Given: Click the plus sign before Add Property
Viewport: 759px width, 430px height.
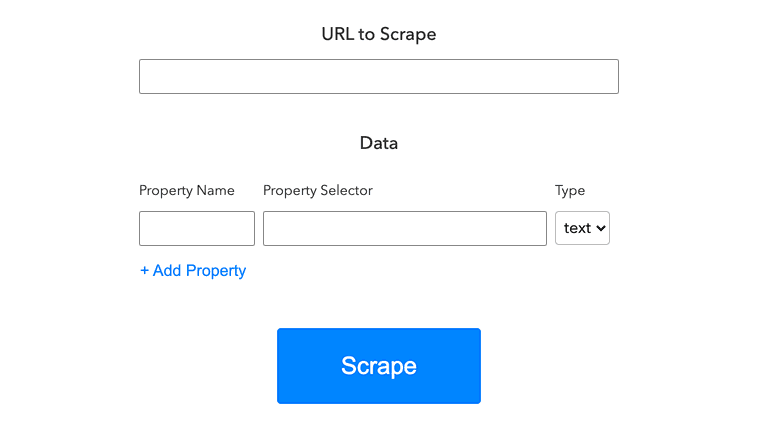Looking at the screenshot, I should [145, 271].
